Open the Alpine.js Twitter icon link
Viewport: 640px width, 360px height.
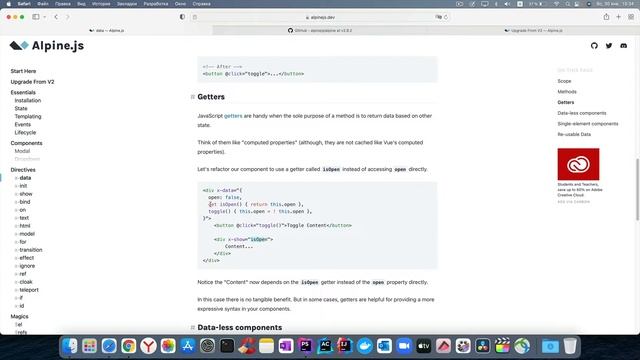coord(609,46)
